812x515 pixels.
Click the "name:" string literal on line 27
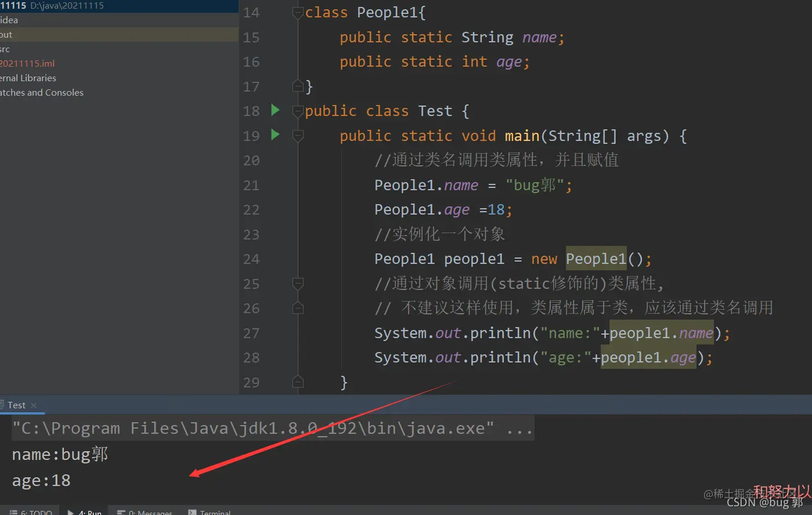click(570, 333)
